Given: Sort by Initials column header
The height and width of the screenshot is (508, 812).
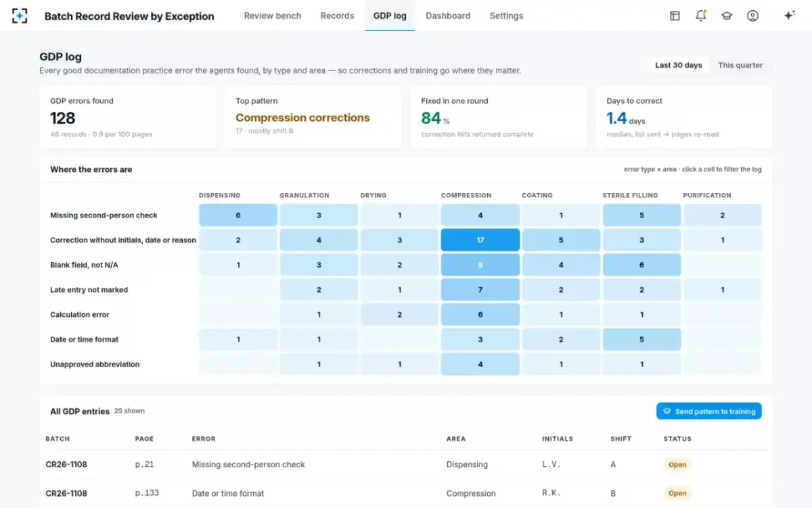Looking at the screenshot, I should click(x=558, y=439).
